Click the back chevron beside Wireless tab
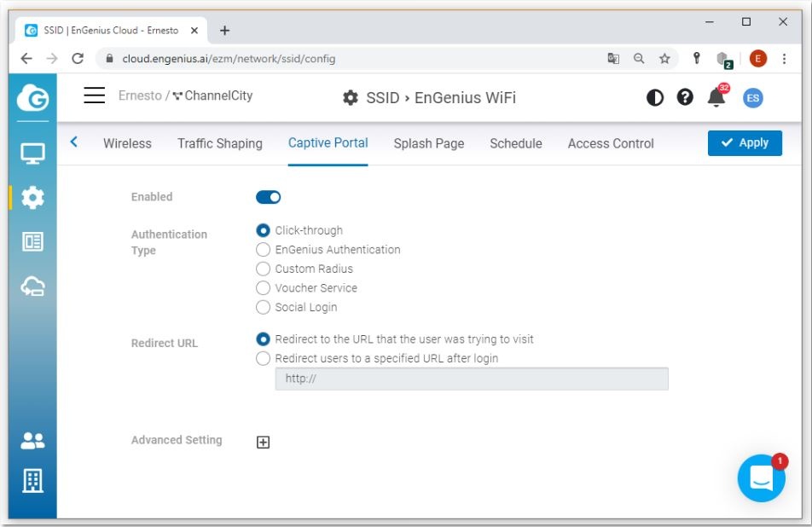Image resolution: width=812 pixels, height=527 pixels. coord(74,142)
